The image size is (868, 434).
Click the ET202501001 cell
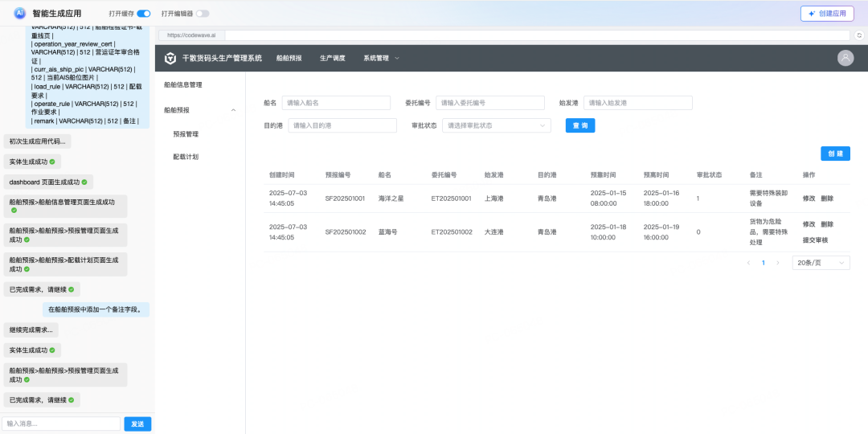(451, 199)
